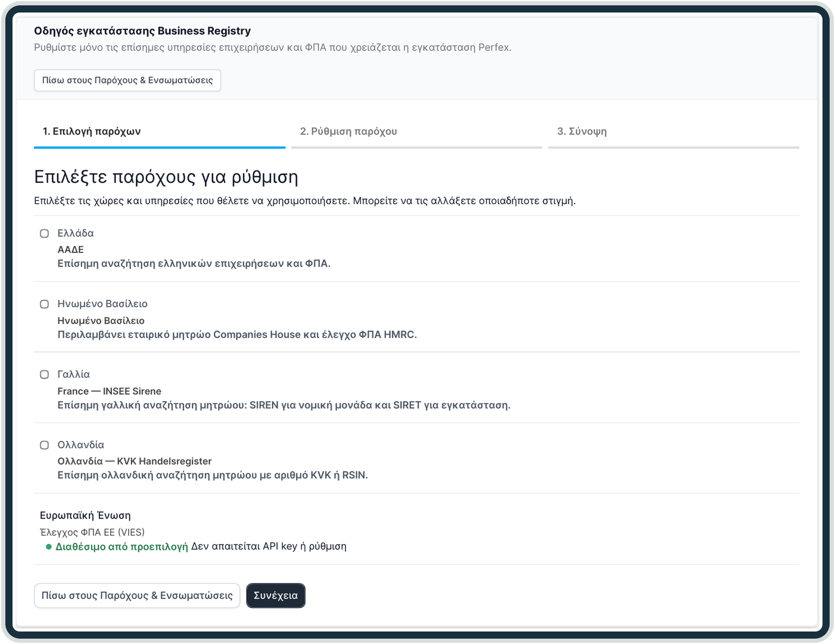Click the 'Έλεγχος ΦΠΑ ΕΕ (VIES)' line

(x=92, y=532)
